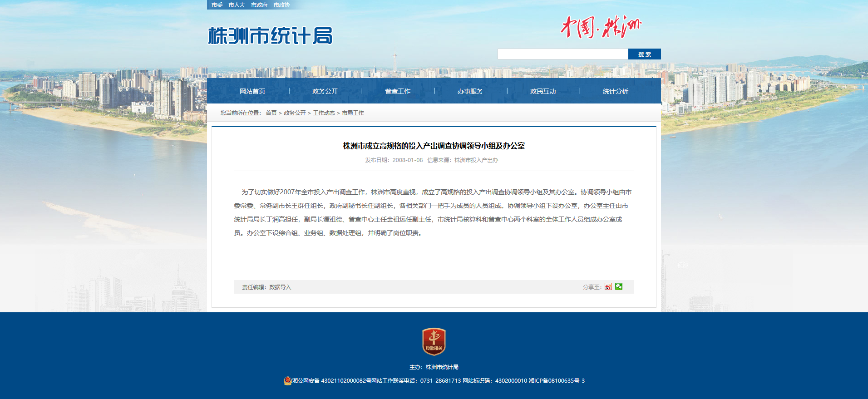This screenshot has height=399, width=868.
Task: Select 办事服务 in the navigation bar
Action: [x=470, y=91]
